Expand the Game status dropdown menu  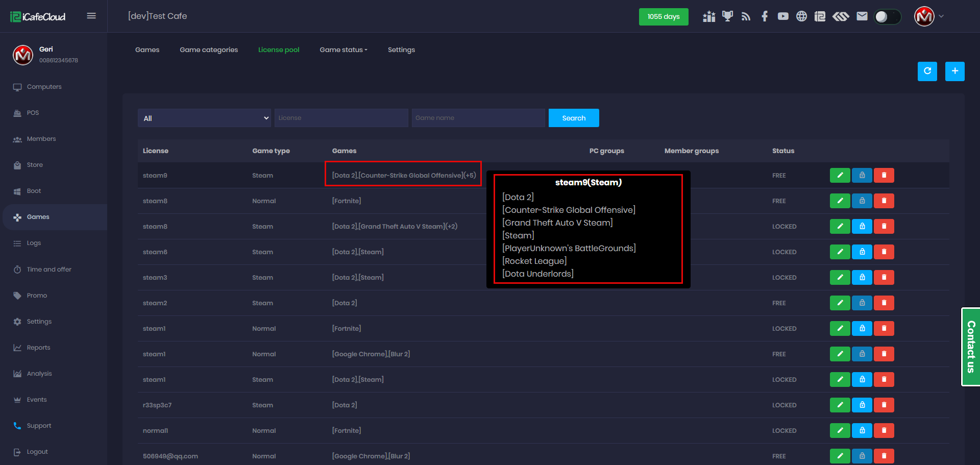(x=343, y=50)
